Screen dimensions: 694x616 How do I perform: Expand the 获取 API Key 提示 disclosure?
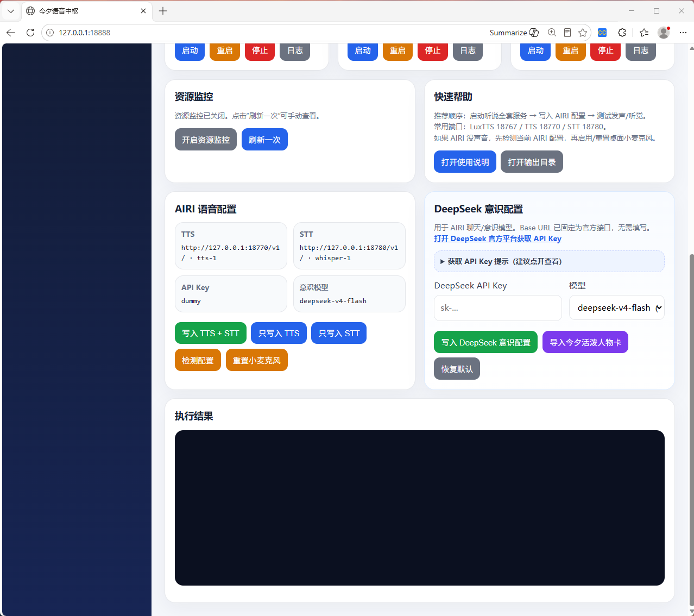pos(549,261)
